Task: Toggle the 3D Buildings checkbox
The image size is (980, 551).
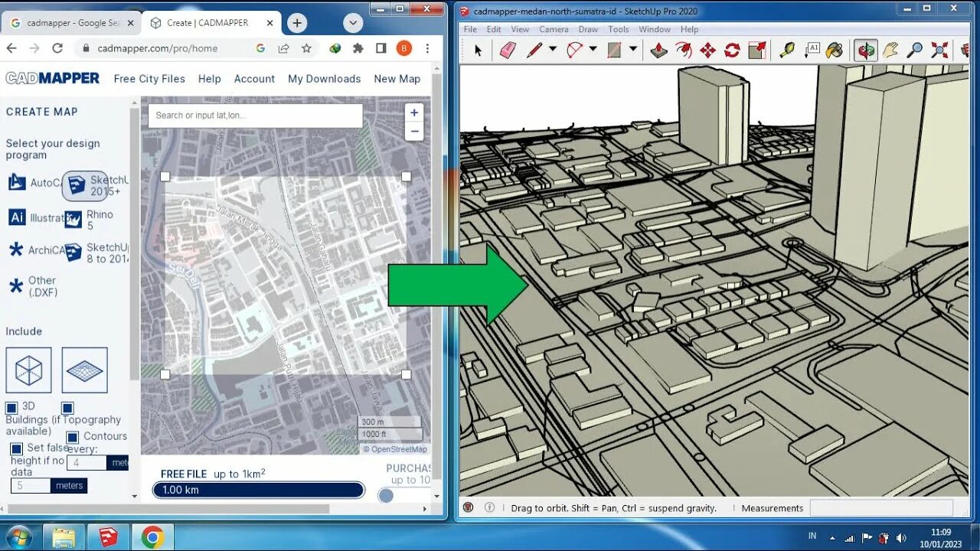Action: [11, 408]
